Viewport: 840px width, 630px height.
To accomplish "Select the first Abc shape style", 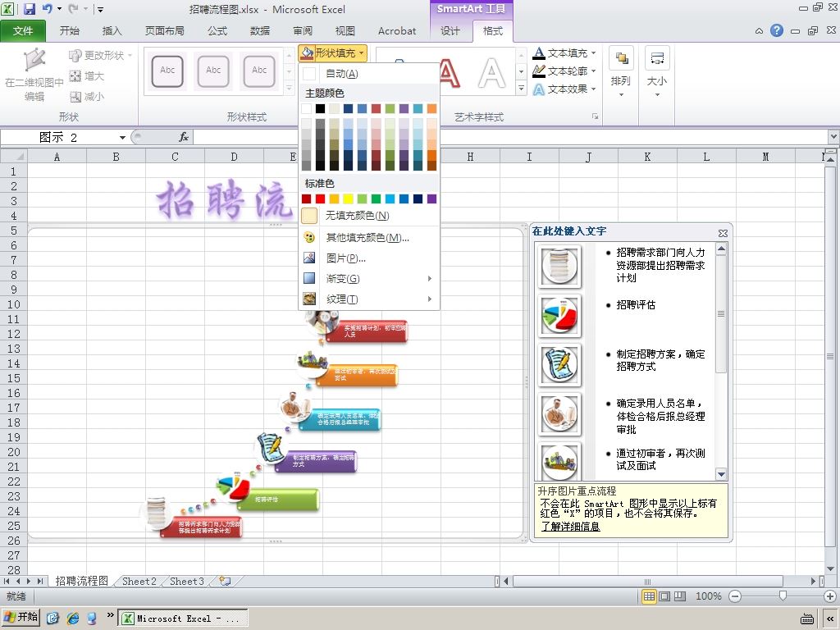I will [167, 71].
